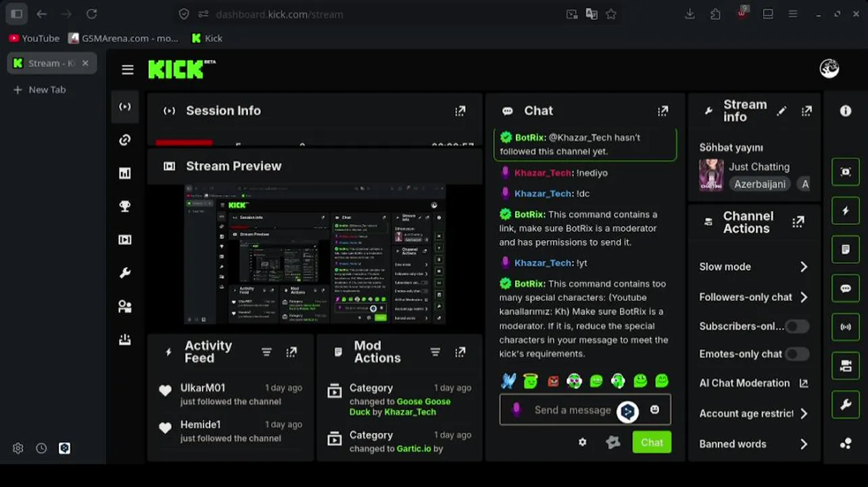Screen dimensions: 868x487
Task: Pop out the Chat panel
Action: (663, 111)
